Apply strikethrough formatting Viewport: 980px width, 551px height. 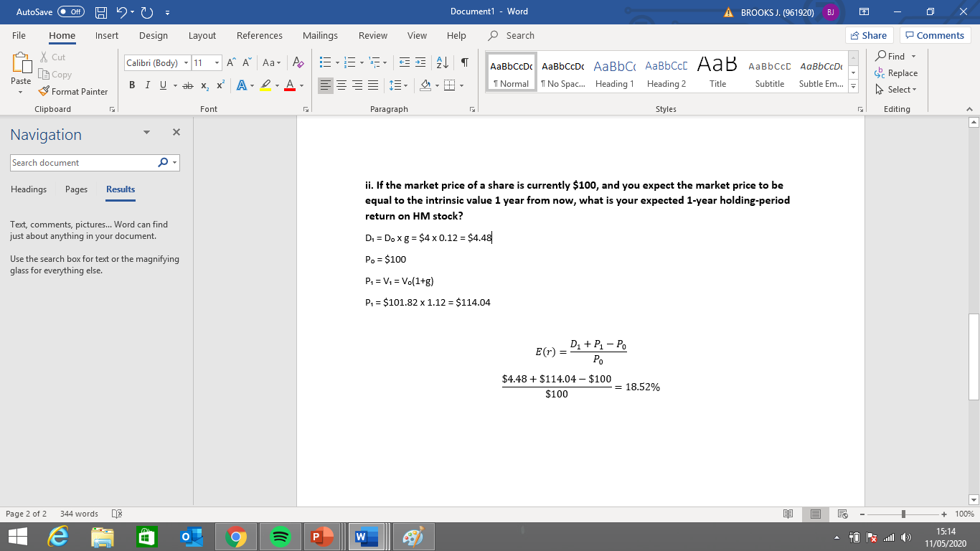(188, 85)
